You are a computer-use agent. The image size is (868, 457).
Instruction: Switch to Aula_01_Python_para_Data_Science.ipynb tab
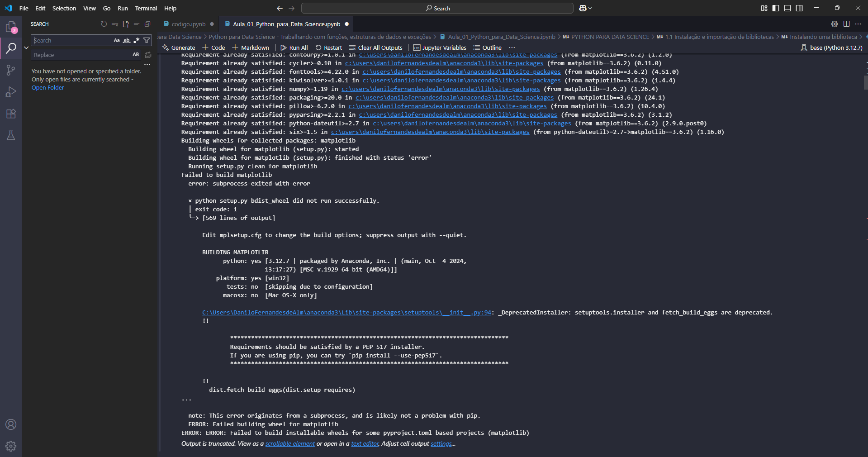pyautogui.click(x=286, y=24)
